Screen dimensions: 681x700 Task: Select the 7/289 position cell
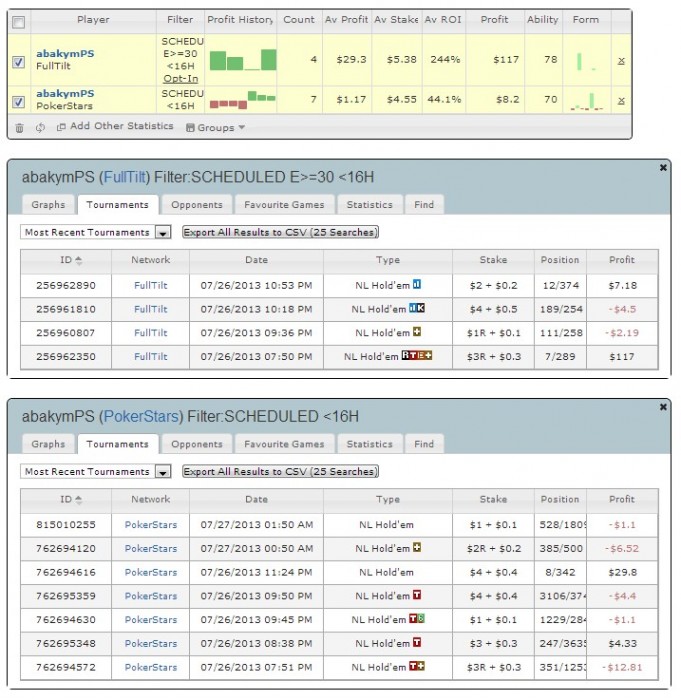tap(560, 357)
